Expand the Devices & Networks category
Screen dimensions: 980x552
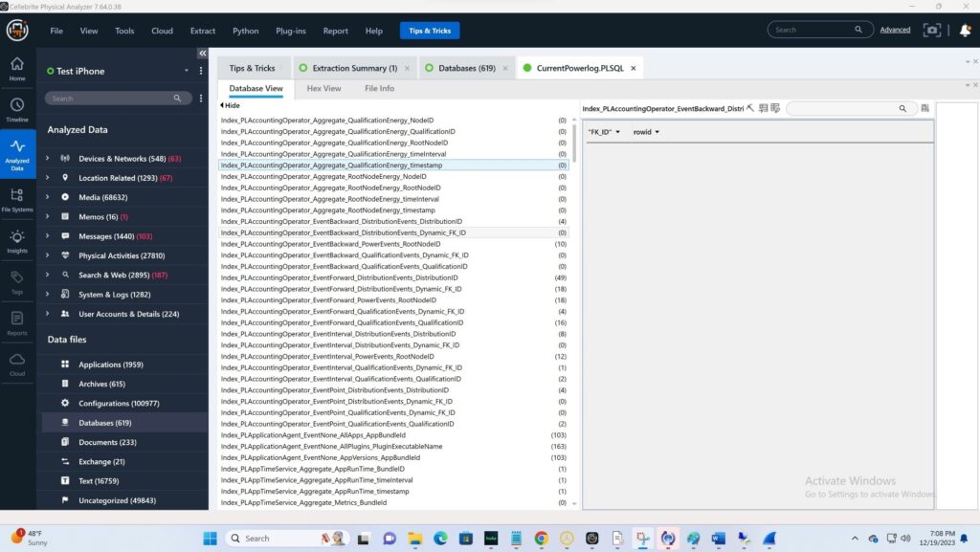point(48,159)
